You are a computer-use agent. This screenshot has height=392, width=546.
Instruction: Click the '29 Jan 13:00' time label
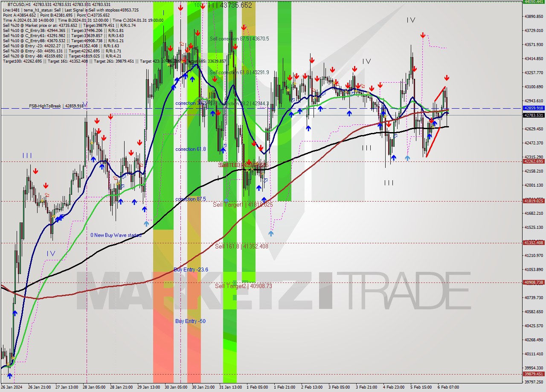click(148, 387)
